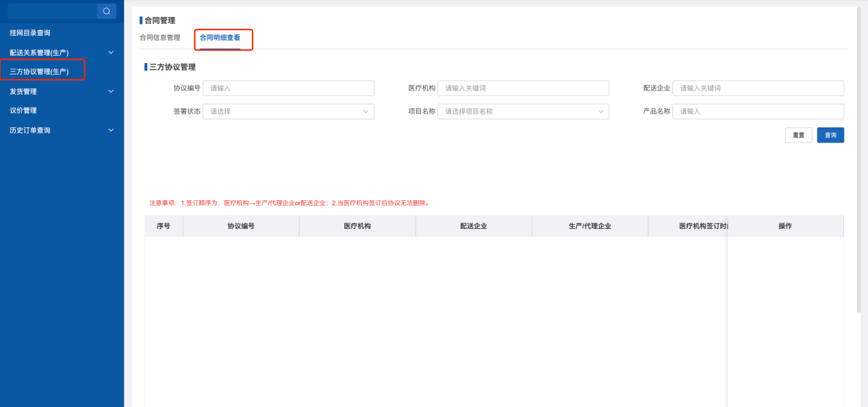Screen dimensions: 868x407
Task: Open the 项目名称 dropdown
Action: point(523,112)
